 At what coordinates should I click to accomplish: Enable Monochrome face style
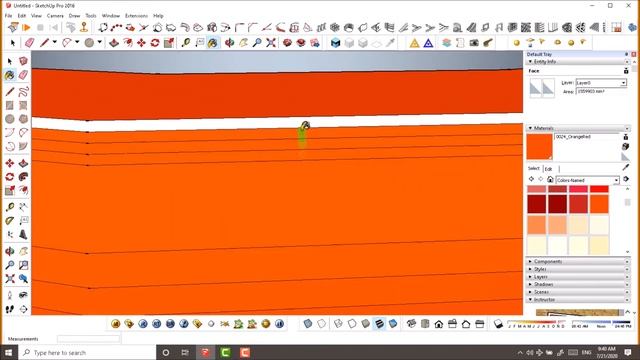(393, 324)
